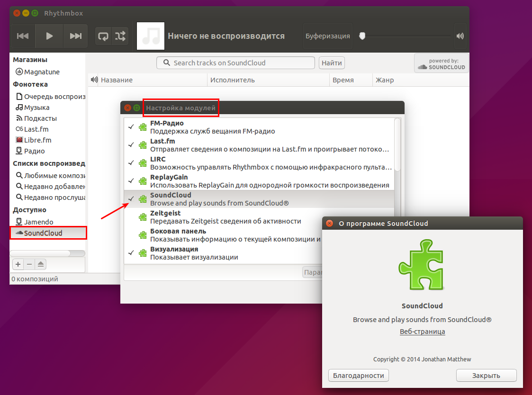Image resolution: width=532 pixels, height=395 pixels.
Task: Click the large green puzzle piece icon
Action: pos(422,265)
